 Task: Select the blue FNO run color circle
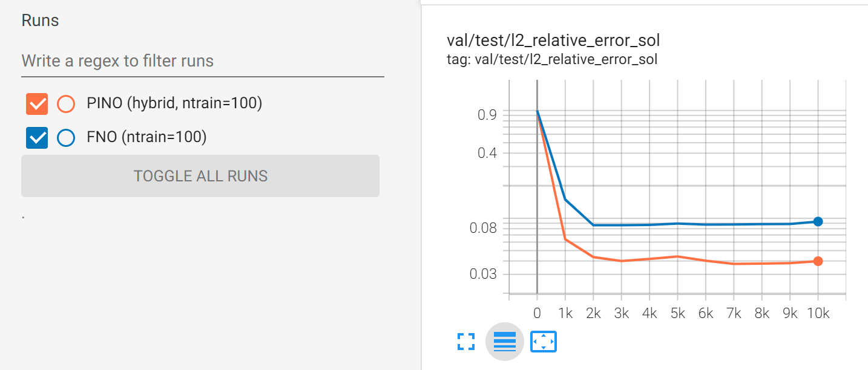tap(65, 138)
